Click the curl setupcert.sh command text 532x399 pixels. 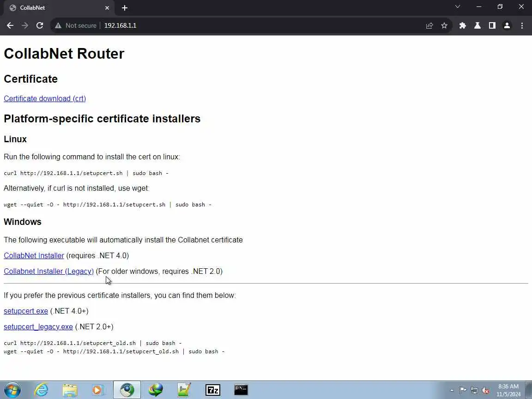coord(86,173)
